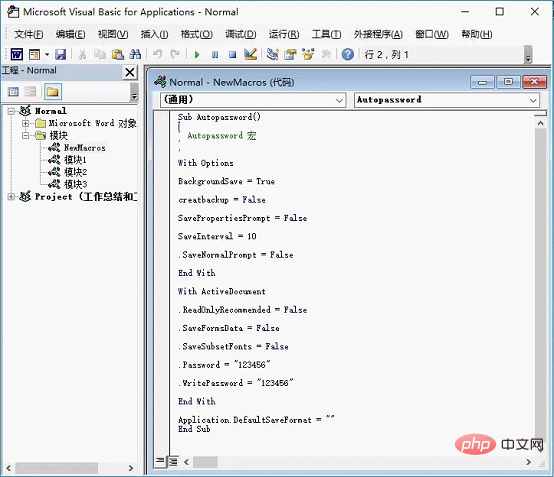This screenshot has height=477, width=554.
Task: Open the 编辑(E) menu
Action: pos(71,34)
